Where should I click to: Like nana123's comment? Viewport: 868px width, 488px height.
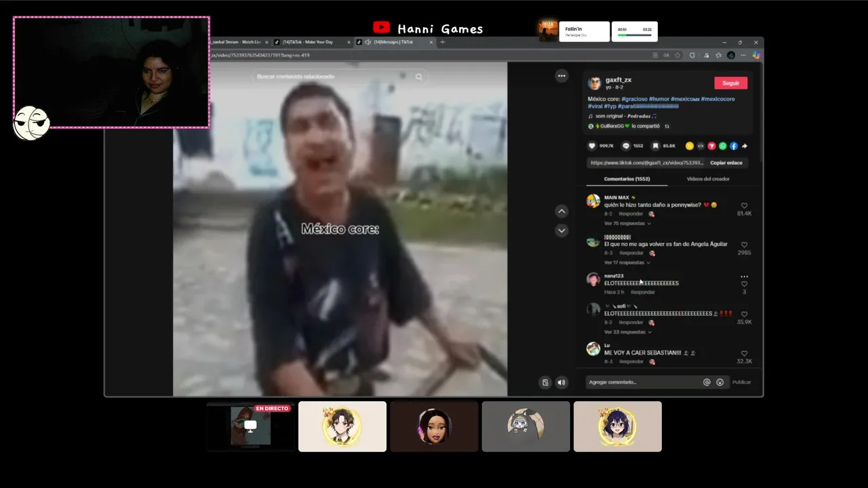[744, 284]
